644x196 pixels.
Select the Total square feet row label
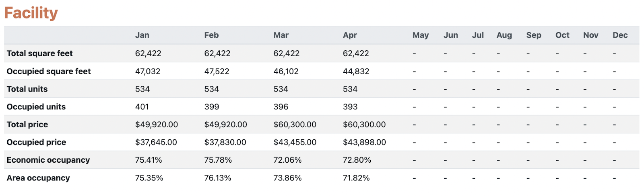click(x=39, y=53)
